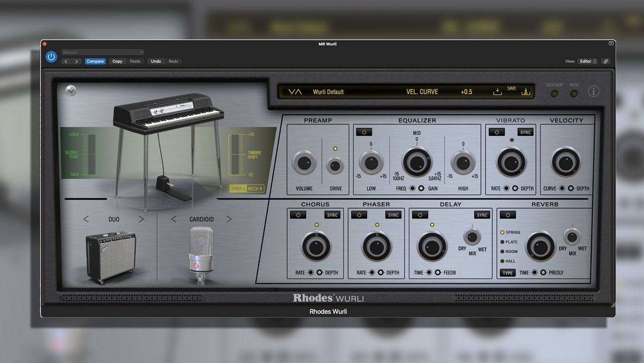Screen dimensions: 644x363
Task: Click the Reverb Time/Predelay knob
Action: click(x=540, y=246)
